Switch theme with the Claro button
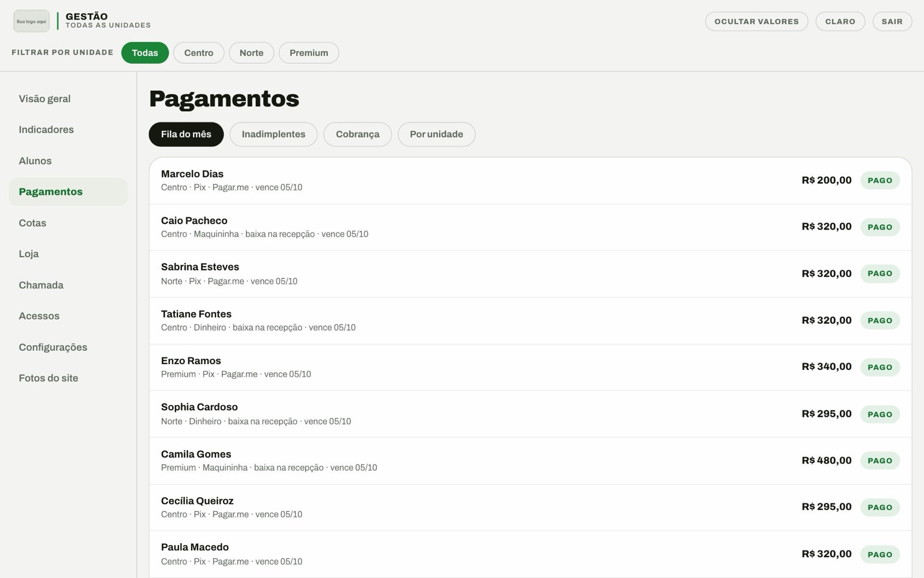 840,21
